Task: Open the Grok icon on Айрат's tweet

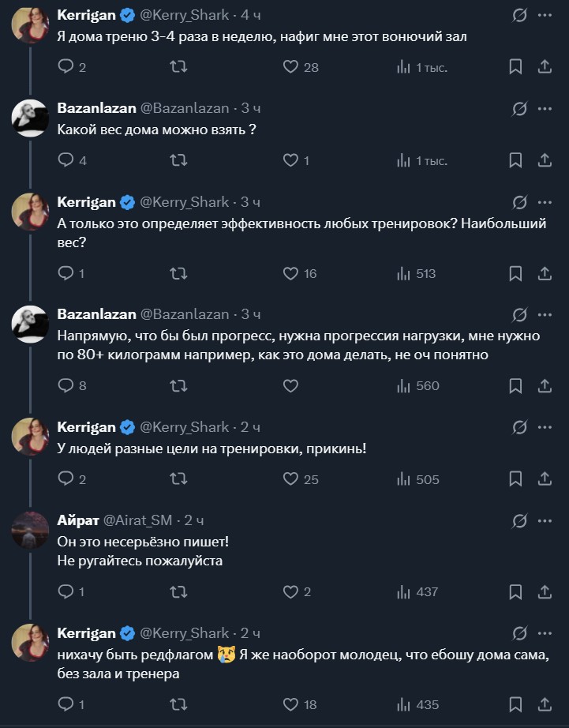Action: click(x=519, y=520)
